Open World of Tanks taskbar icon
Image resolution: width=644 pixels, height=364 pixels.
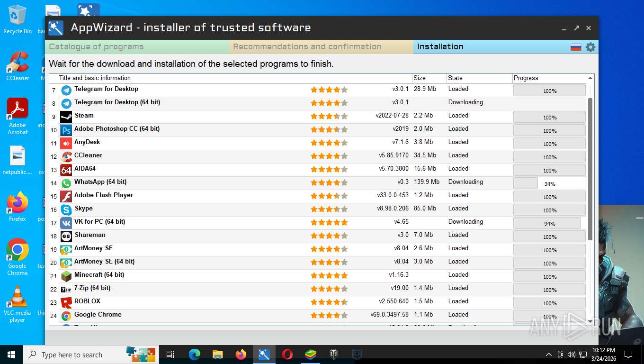coord(334,354)
